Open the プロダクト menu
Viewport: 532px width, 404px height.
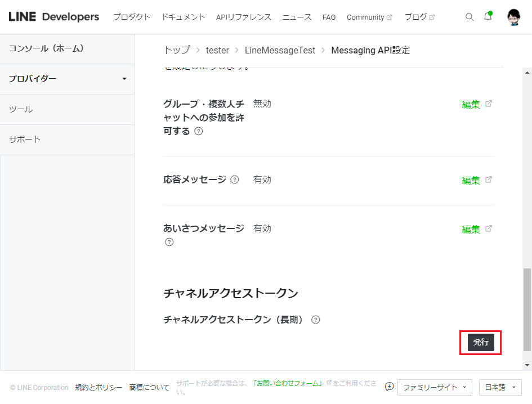(132, 17)
